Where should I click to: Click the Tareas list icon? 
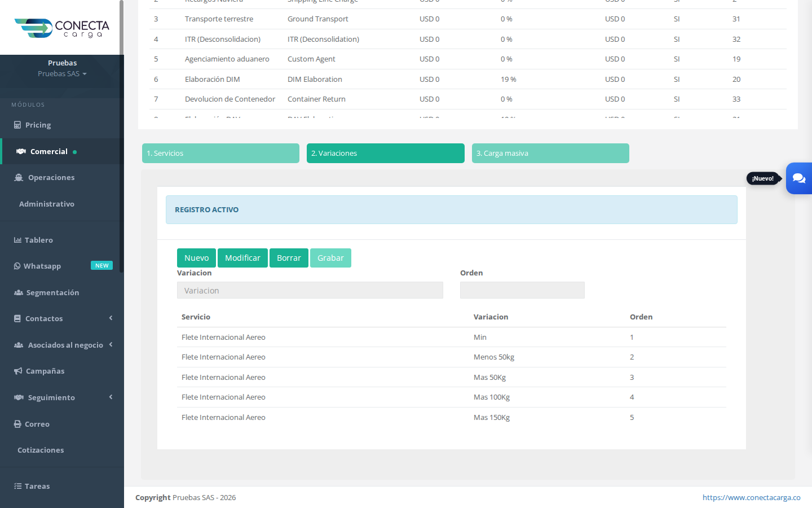coord(17,486)
